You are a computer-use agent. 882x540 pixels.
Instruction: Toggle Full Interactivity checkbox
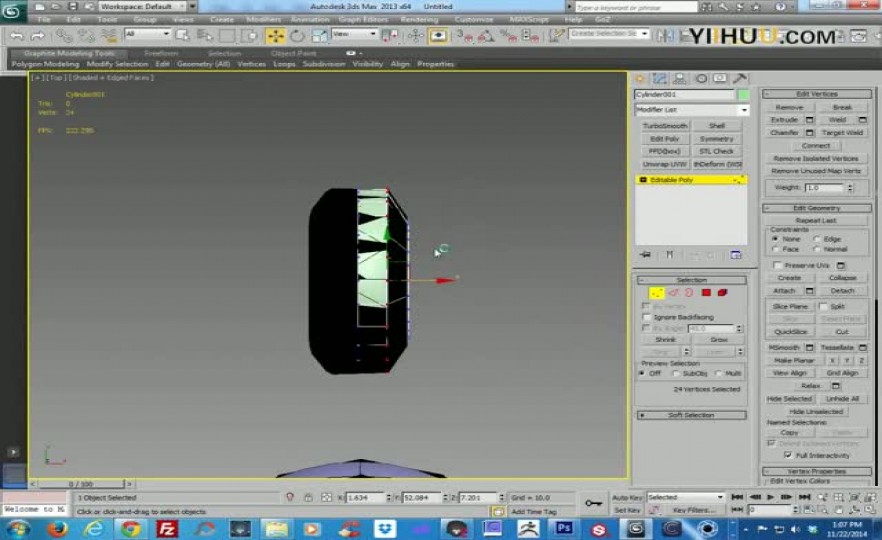tap(788, 455)
